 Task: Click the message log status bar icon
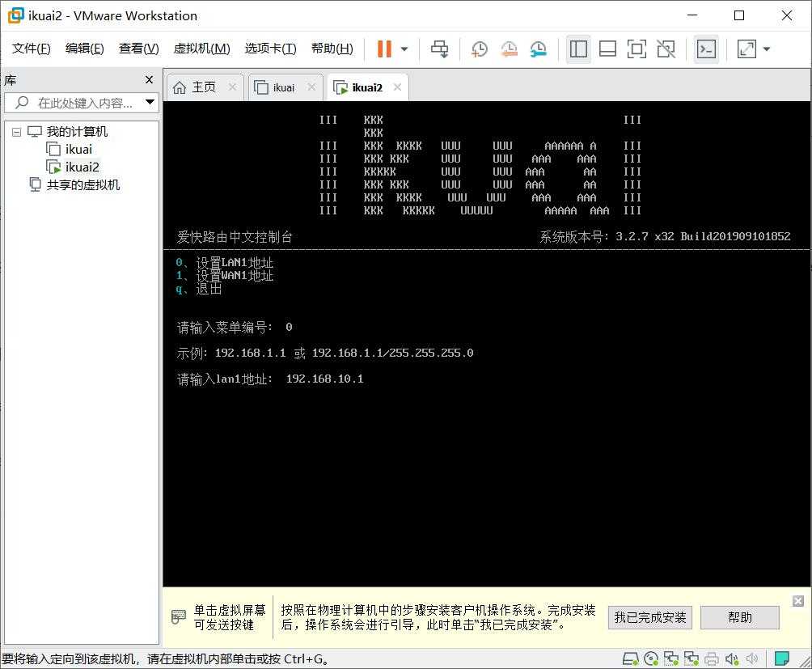(x=781, y=658)
